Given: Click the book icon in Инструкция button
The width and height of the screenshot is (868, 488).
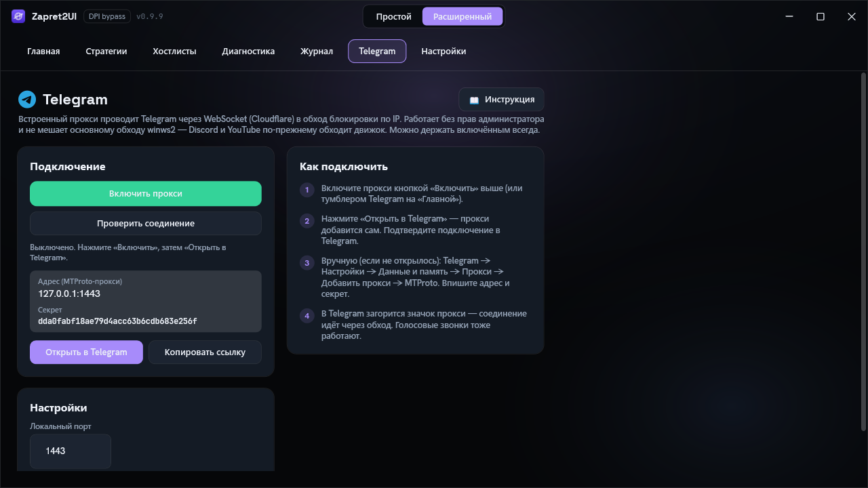Looking at the screenshot, I should point(474,100).
